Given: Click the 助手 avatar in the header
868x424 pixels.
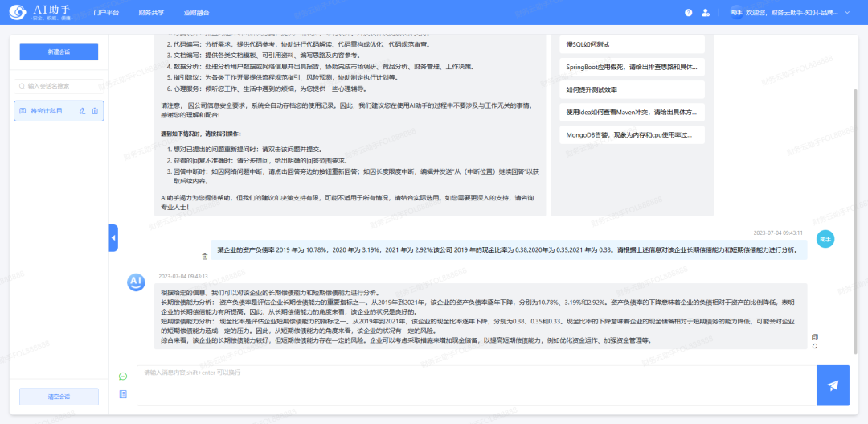Looking at the screenshot, I should 736,12.
